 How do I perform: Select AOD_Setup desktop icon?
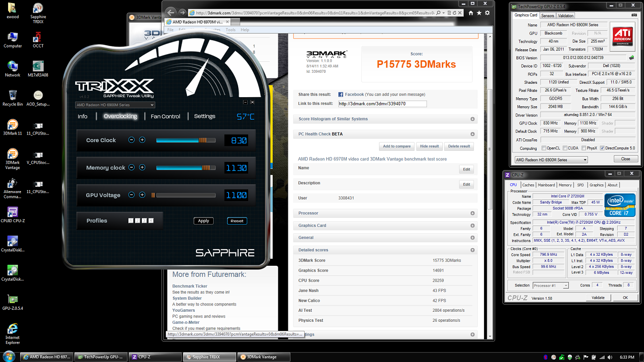[x=38, y=98]
